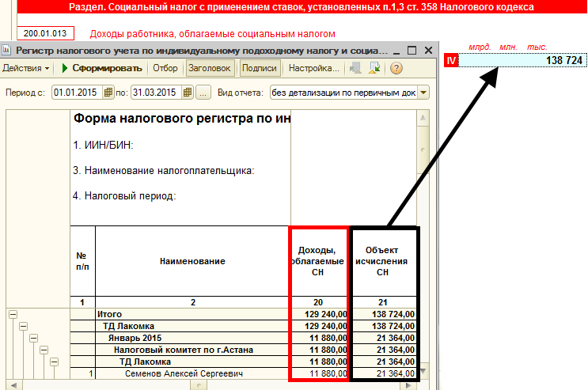Collapse the Налоговый комитет по г.Астана group

pyautogui.click(x=43, y=350)
